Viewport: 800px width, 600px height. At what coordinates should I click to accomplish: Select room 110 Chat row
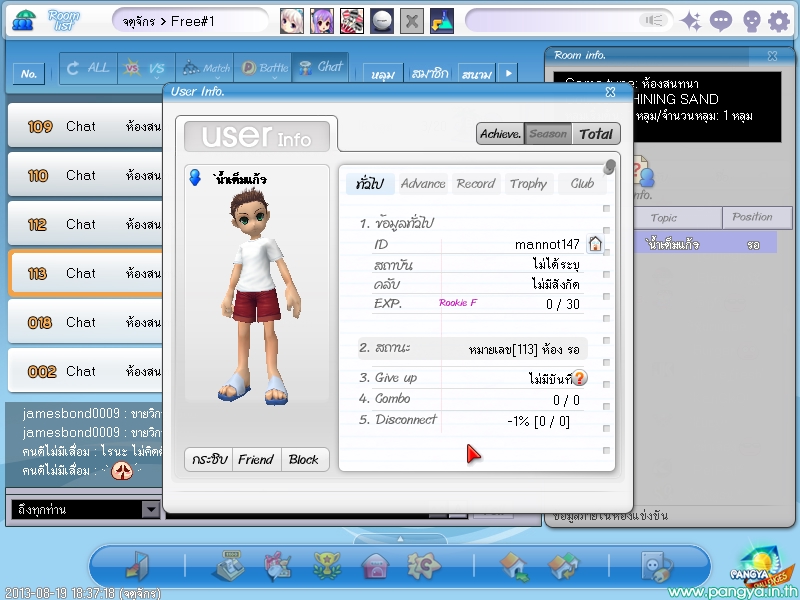[x=86, y=175]
